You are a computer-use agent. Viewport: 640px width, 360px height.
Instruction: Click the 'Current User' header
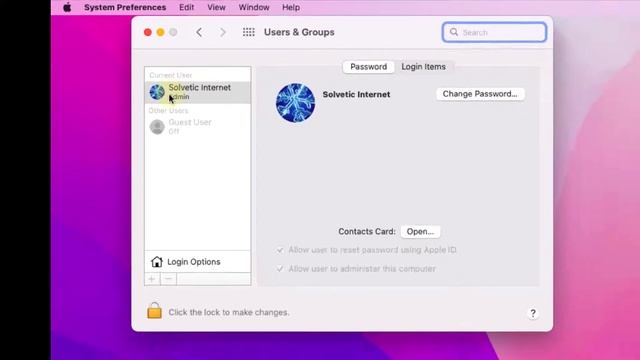click(171, 75)
